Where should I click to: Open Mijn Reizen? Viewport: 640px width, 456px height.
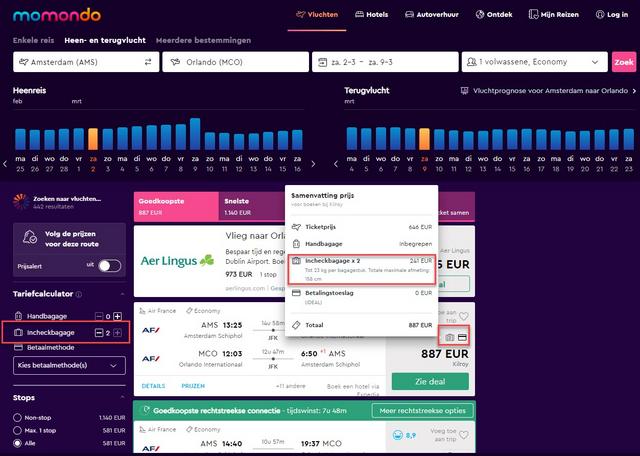(553, 15)
